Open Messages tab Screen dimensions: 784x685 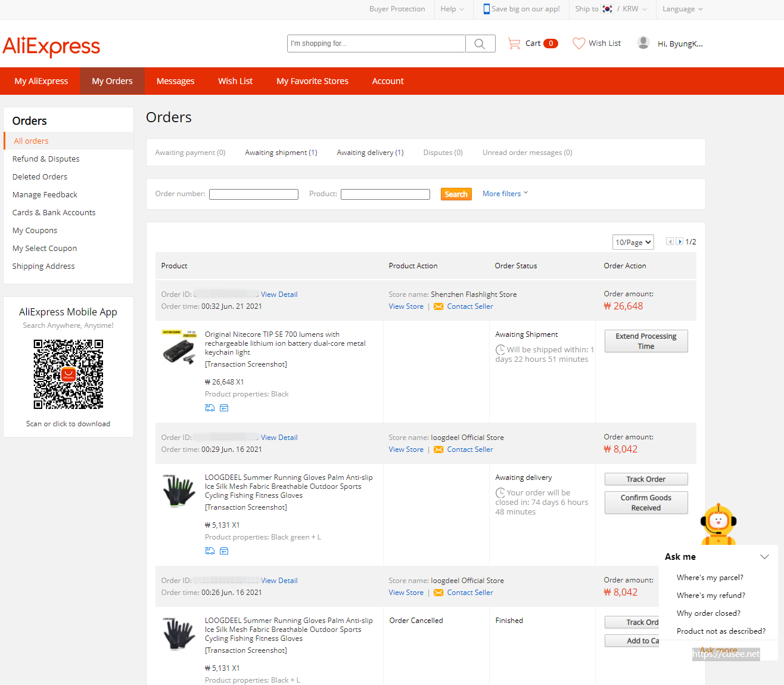tap(175, 81)
